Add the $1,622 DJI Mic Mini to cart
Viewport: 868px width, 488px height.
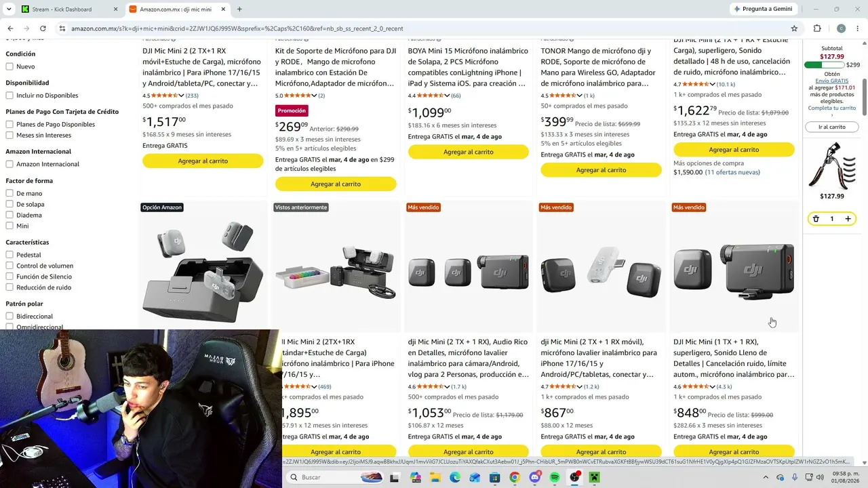click(x=734, y=150)
